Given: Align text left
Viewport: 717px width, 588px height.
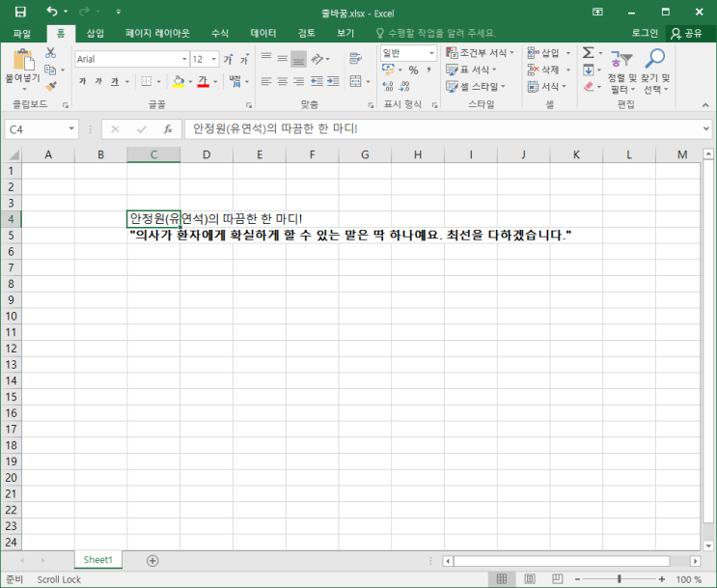Looking at the screenshot, I should pos(266,81).
